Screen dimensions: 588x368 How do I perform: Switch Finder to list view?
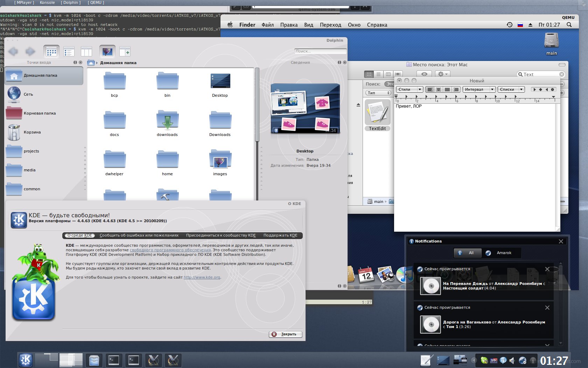click(x=379, y=74)
